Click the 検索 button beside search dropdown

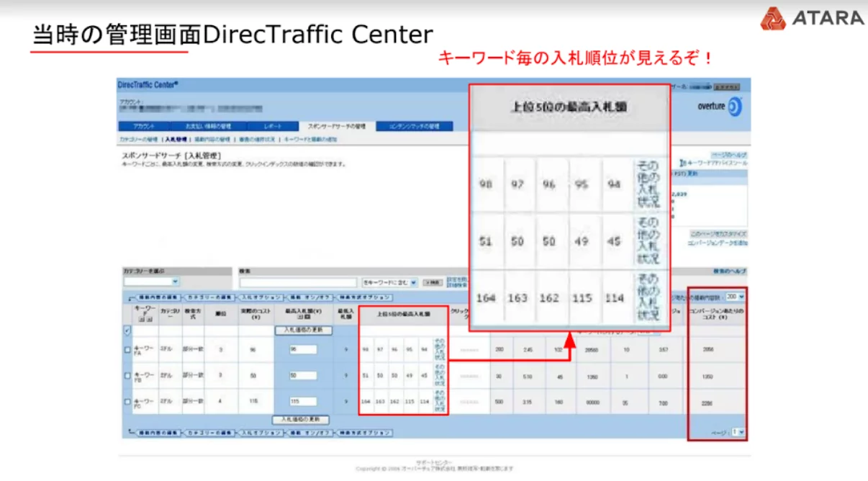[x=433, y=282]
